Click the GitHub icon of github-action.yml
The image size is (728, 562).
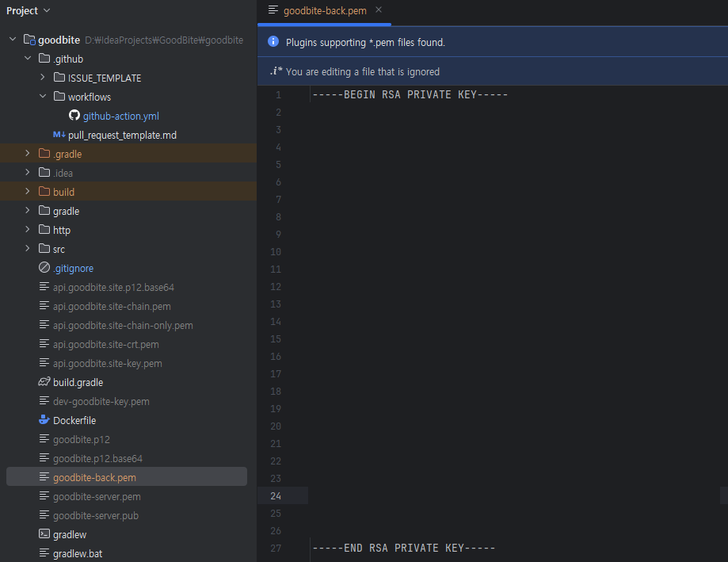74,115
